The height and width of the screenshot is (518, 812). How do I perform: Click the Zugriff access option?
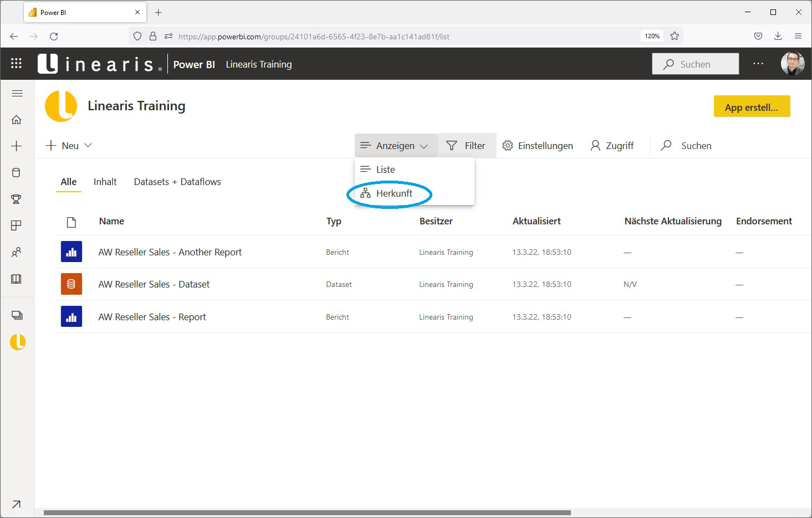pyautogui.click(x=612, y=145)
